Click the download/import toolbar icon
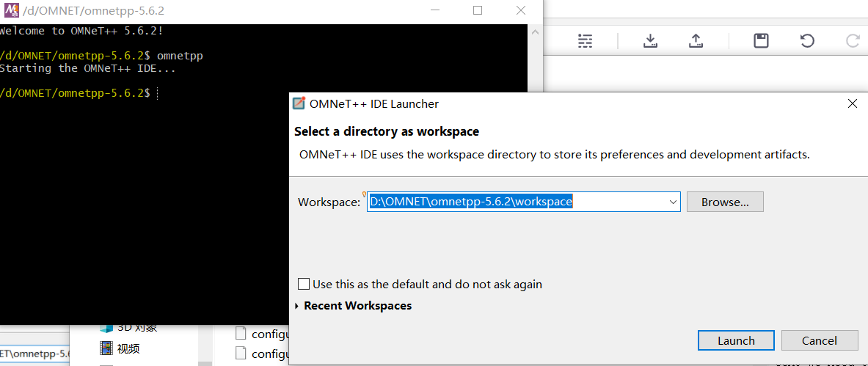 pos(649,41)
